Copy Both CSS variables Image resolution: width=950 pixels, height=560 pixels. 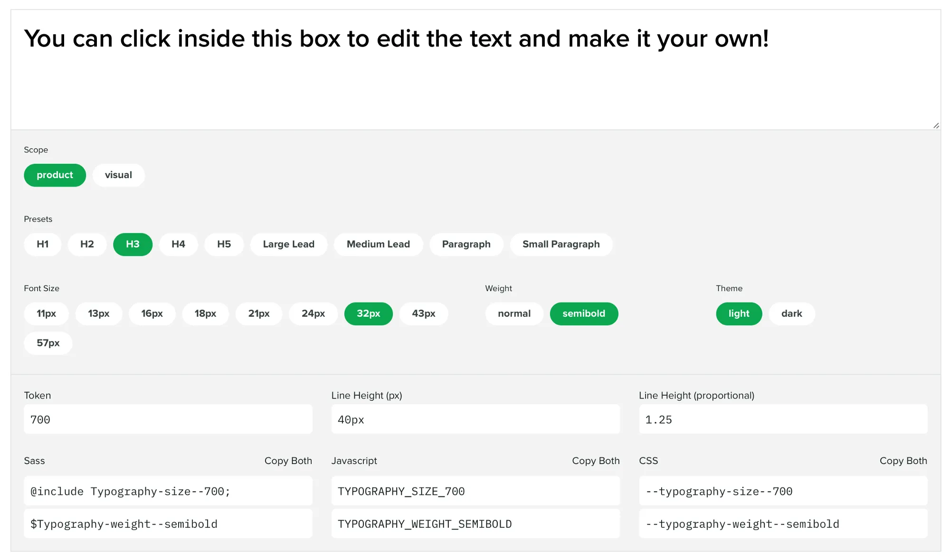click(x=902, y=460)
